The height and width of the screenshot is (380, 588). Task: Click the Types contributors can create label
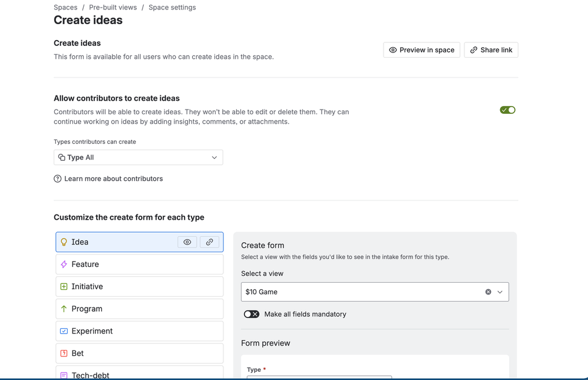pos(95,142)
